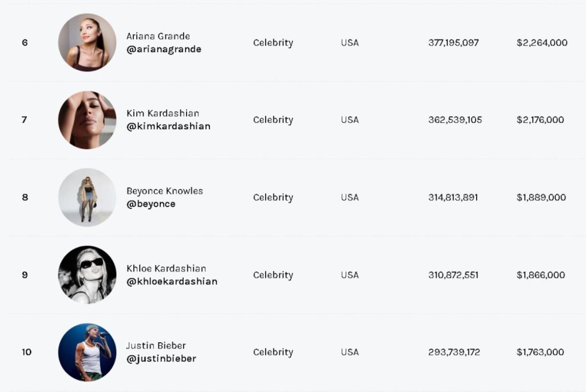Select the Ariana Grande name text
The width and height of the screenshot is (586, 392).
click(158, 36)
